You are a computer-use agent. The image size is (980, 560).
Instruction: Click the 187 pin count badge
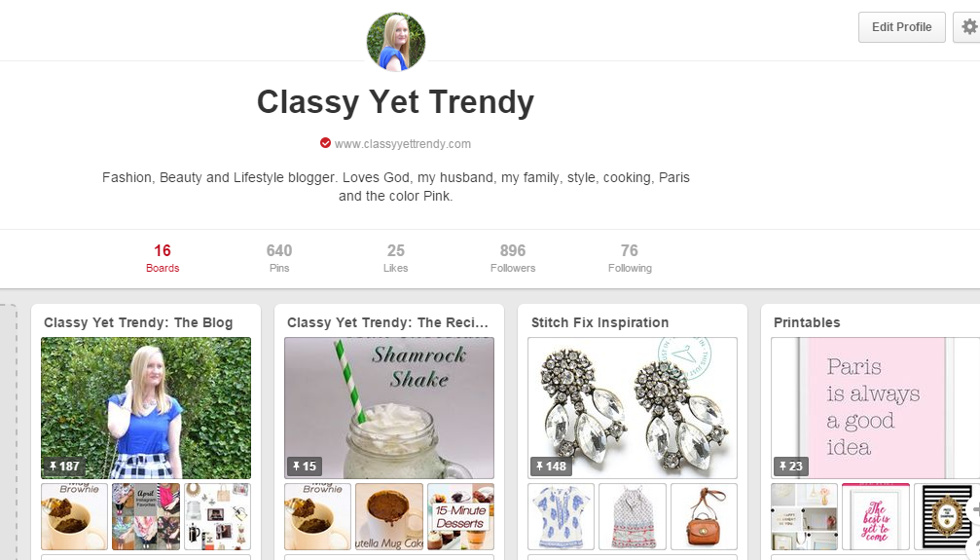(64, 467)
